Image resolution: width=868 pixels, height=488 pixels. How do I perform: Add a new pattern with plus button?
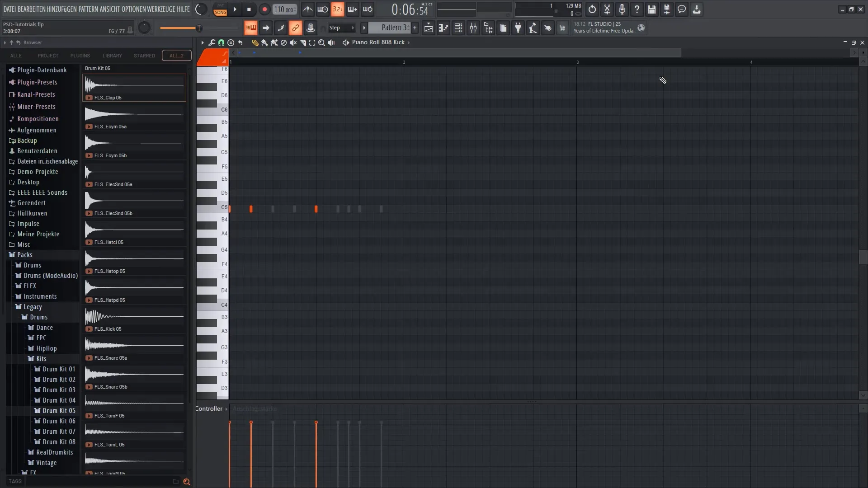pyautogui.click(x=415, y=28)
